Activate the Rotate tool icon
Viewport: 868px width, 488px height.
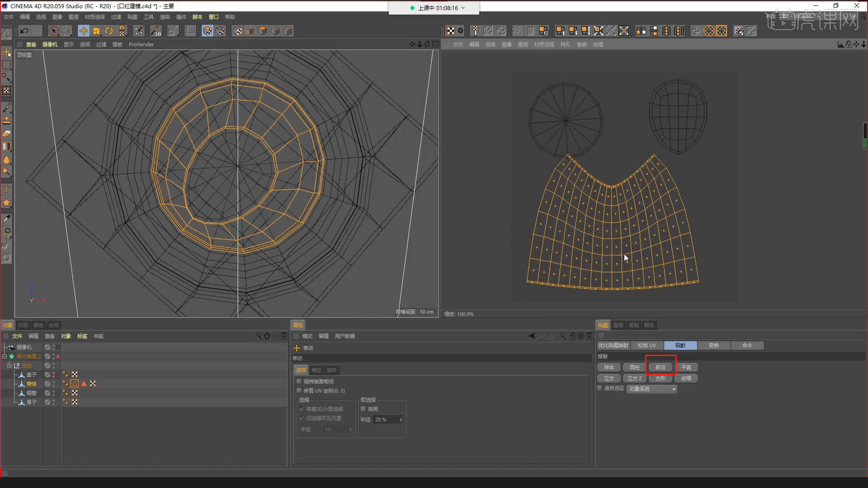click(109, 31)
